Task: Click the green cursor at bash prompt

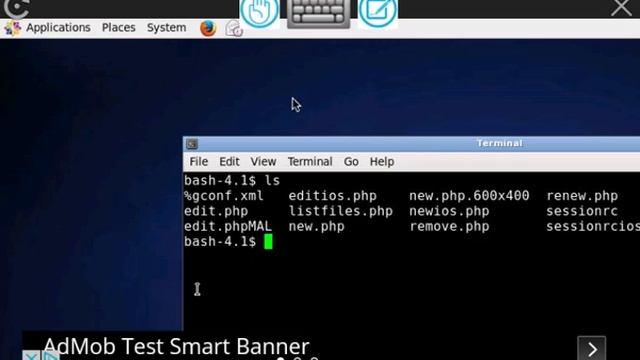Action: pyautogui.click(x=268, y=242)
